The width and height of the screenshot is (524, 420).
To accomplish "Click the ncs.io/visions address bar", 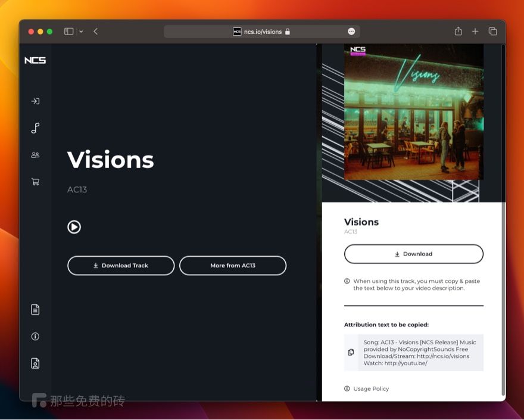I will (x=261, y=32).
